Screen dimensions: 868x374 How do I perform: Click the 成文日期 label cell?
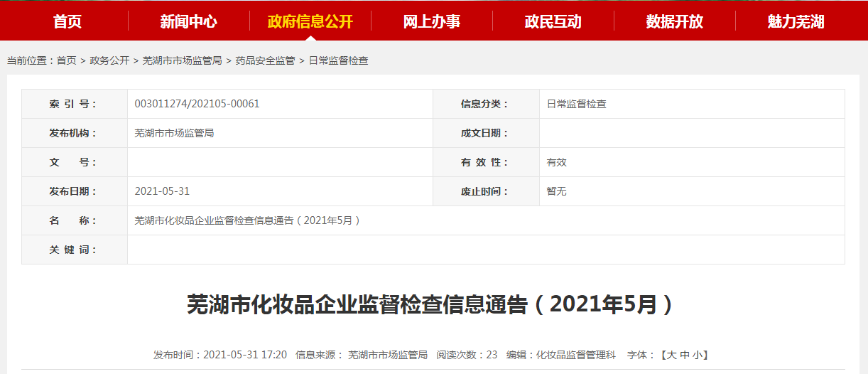487,133
